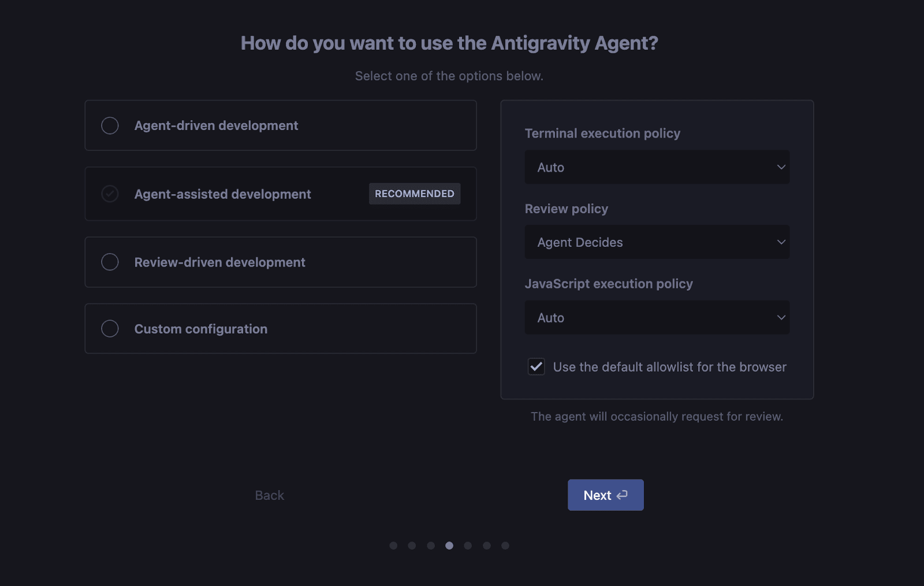This screenshot has height=586, width=924.
Task: Click the Next button
Action: click(605, 495)
